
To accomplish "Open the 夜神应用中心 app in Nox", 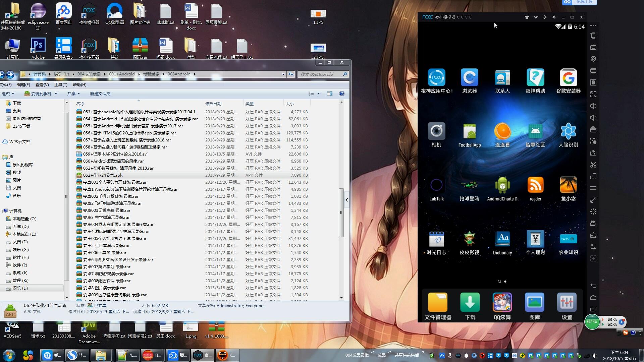I will pyautogui.click(x=436, y=81).
